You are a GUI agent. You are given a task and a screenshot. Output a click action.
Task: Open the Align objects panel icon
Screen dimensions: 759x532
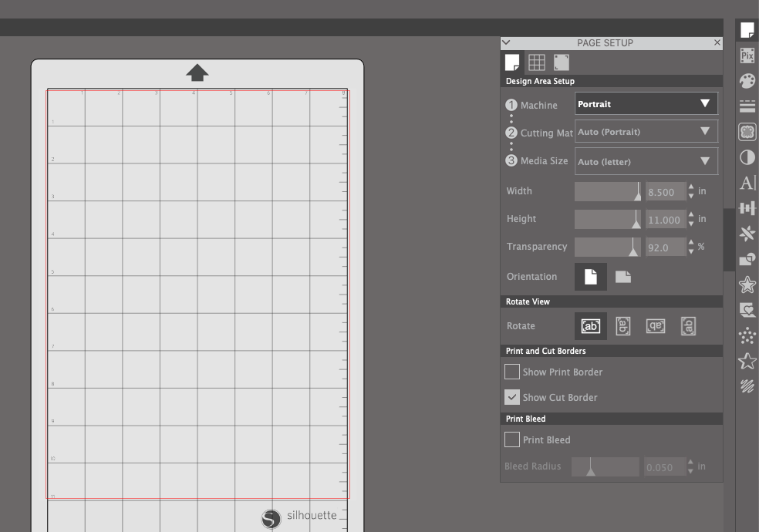pyautogui.click(x=747, y=208)
